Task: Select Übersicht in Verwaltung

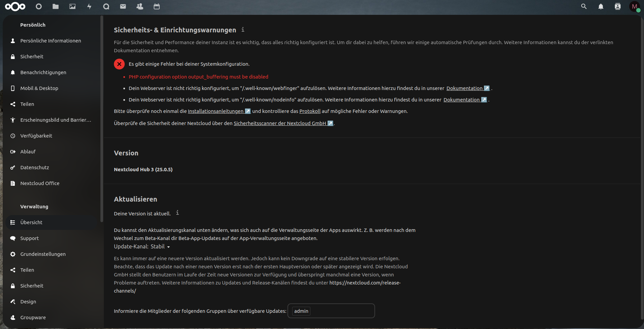Action: coord(51,222)
